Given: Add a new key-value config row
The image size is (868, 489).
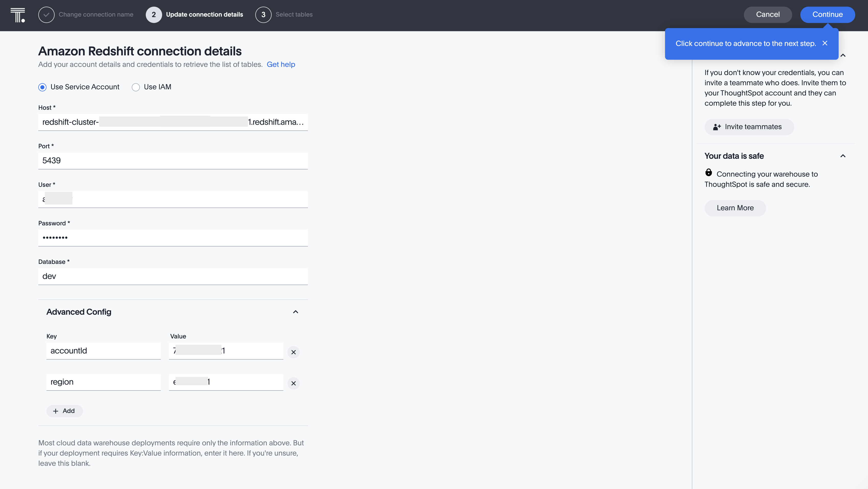Looking at the screenshot, I should 64,411.
